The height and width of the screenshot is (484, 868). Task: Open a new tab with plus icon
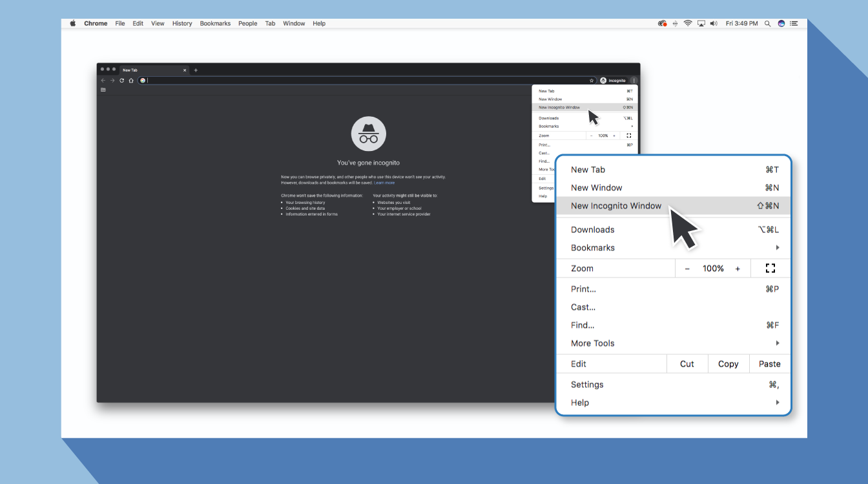[196, 70]
